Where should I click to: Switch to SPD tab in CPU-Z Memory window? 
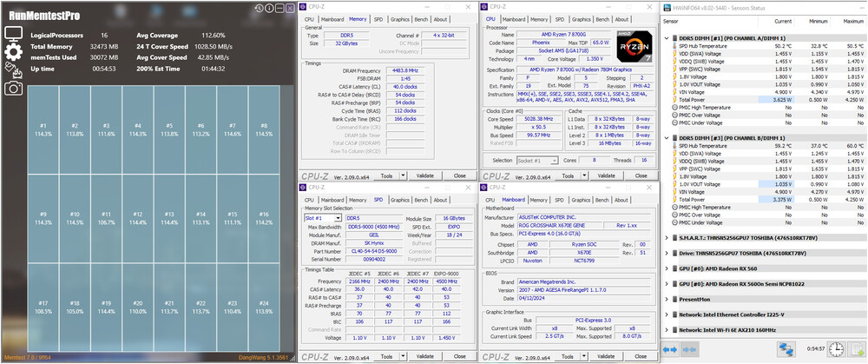[x=378, y=19]
